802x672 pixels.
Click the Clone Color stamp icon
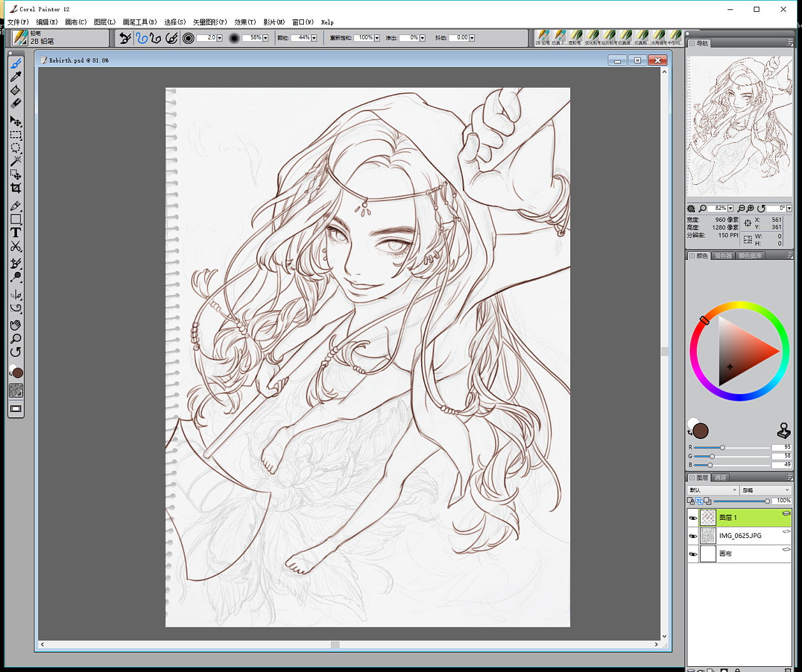pyautogui.click(x=784, y=430)
